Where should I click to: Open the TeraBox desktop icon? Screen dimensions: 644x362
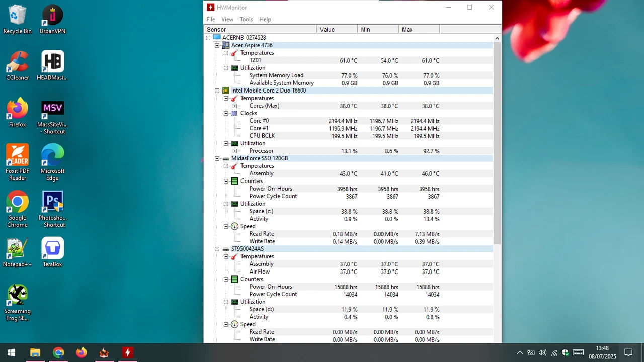[52, 253]
